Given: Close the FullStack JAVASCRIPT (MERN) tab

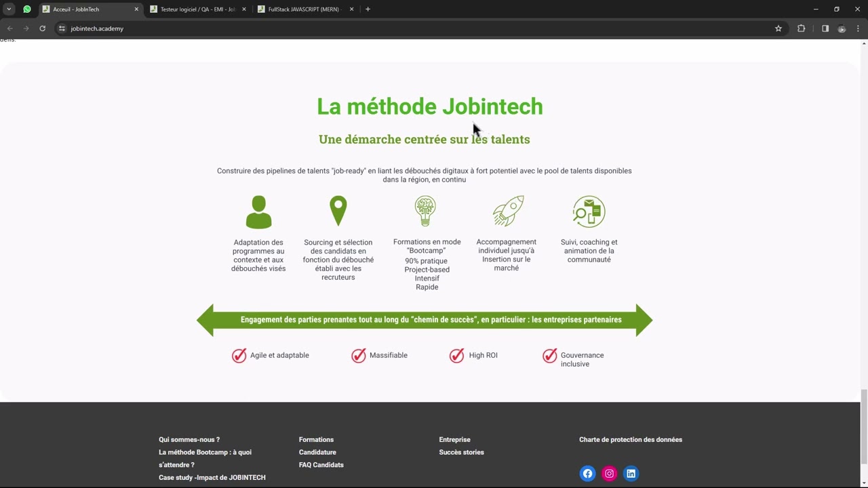Looking at the screenshot, I should pyautogui.click(x=352, y=9).
